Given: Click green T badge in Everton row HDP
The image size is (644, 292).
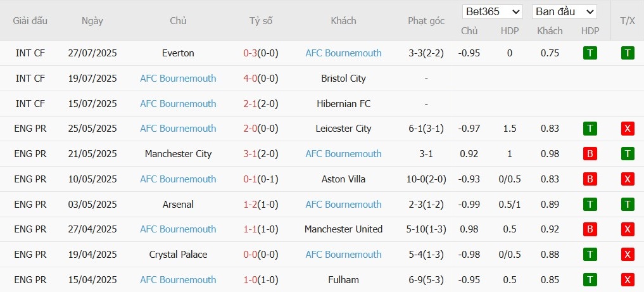Looking at the screenshot, I should [x=590, y=53].
